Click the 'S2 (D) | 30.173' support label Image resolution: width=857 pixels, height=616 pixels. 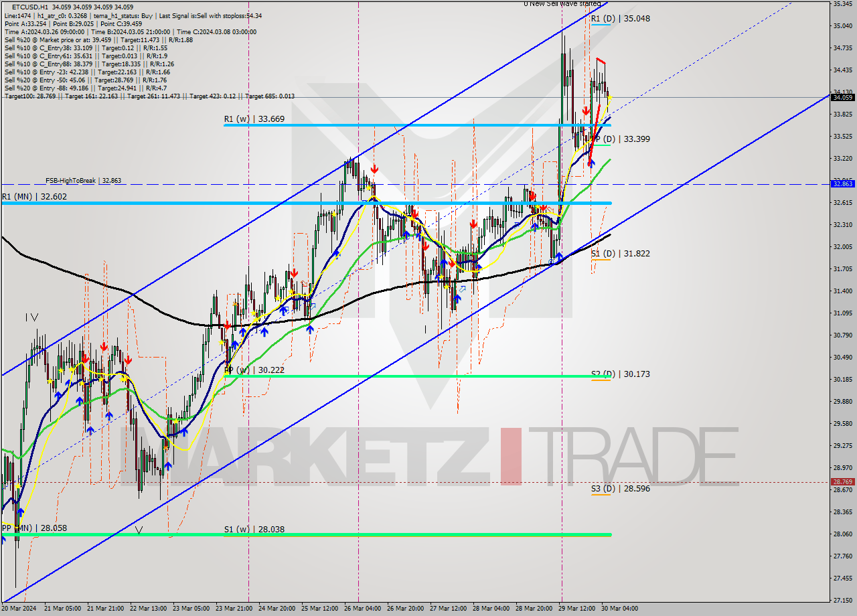[x=620, y=374]
